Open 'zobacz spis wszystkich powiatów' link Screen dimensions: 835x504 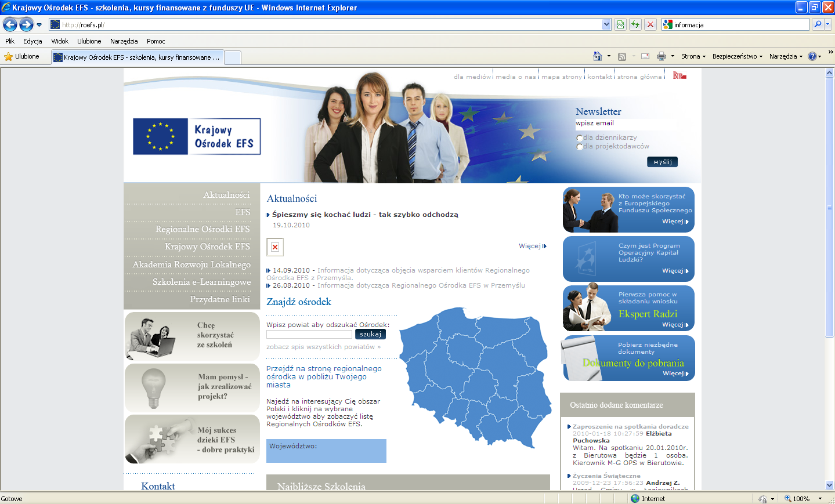click(323, 347)
